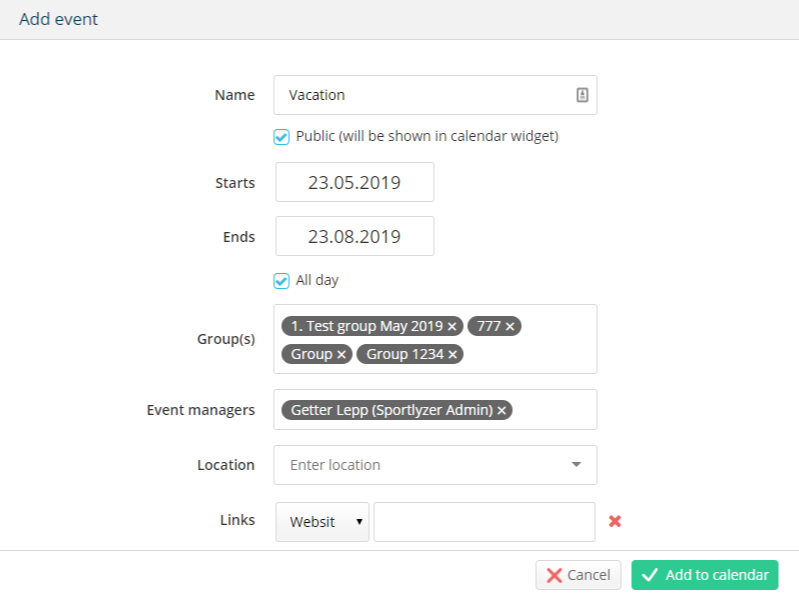Cancel adding the event
799x597 pixels.
click(578, 575)
